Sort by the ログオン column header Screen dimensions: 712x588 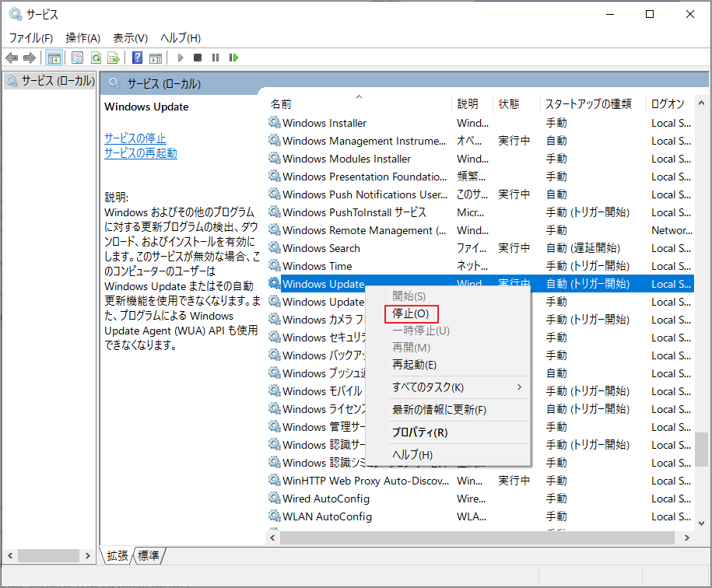[x=670, y=104]
